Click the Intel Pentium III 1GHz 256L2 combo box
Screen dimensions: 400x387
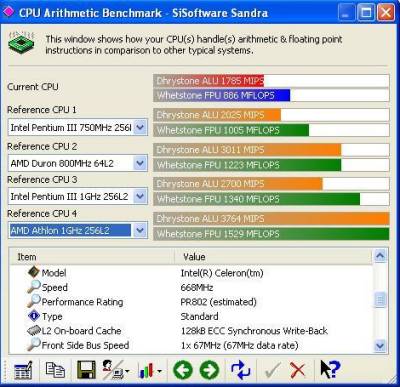pos(78,196)
